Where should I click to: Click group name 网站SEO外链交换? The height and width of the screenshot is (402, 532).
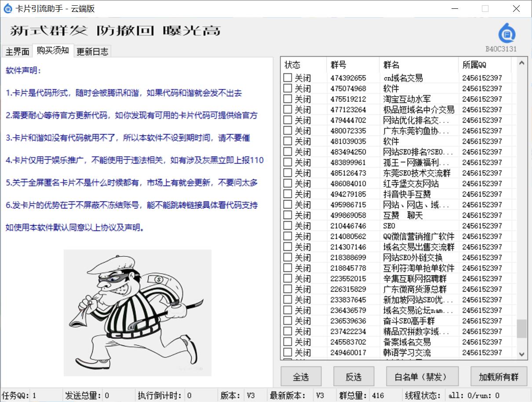click(413, 257)
